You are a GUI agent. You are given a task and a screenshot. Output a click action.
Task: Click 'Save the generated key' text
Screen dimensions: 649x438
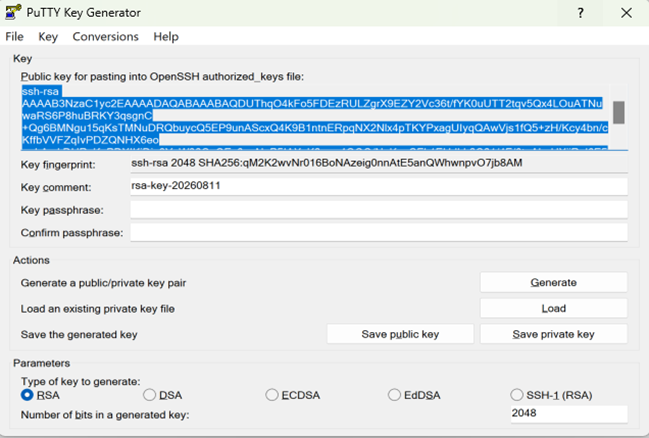(x=79, y=335)
